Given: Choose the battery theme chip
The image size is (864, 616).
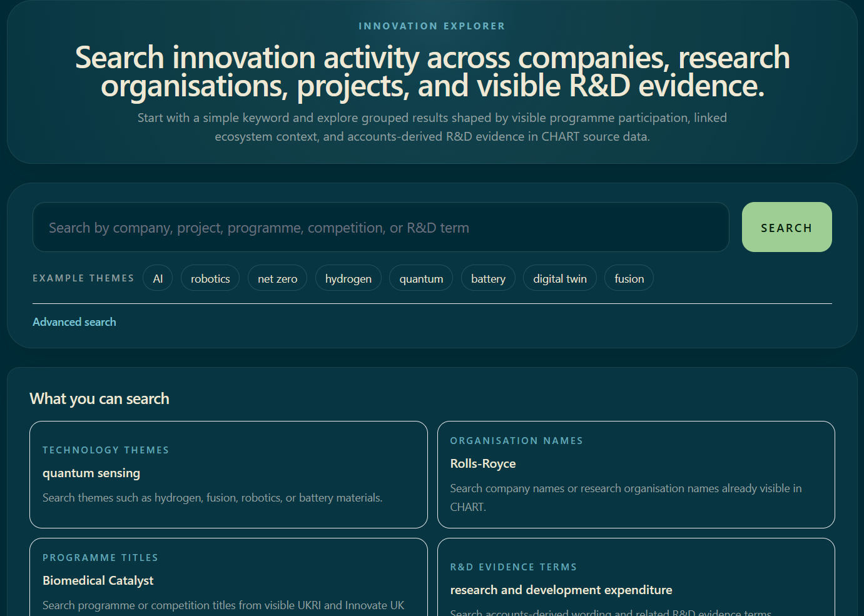Looking at the screenshot, I should coord(488,278).
